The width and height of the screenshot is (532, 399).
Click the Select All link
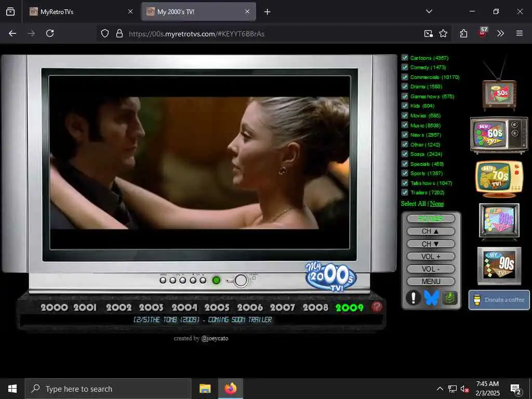coord(413,204)
